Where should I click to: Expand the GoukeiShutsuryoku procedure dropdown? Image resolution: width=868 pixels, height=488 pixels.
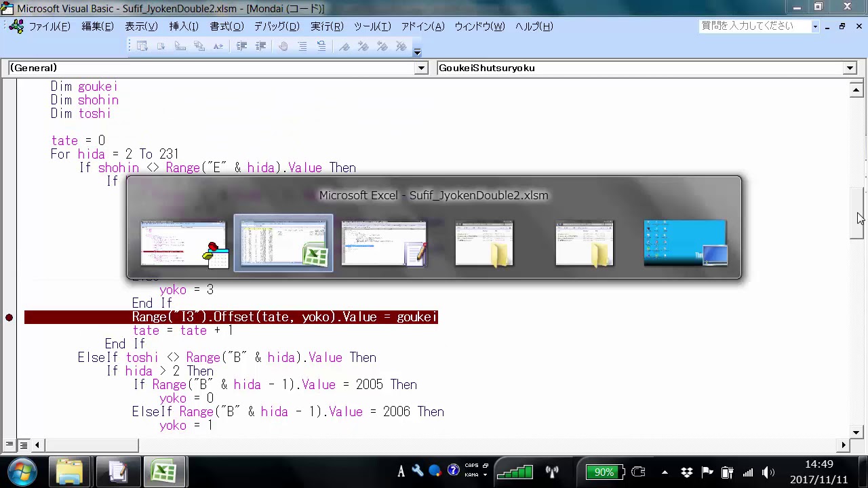850,68
